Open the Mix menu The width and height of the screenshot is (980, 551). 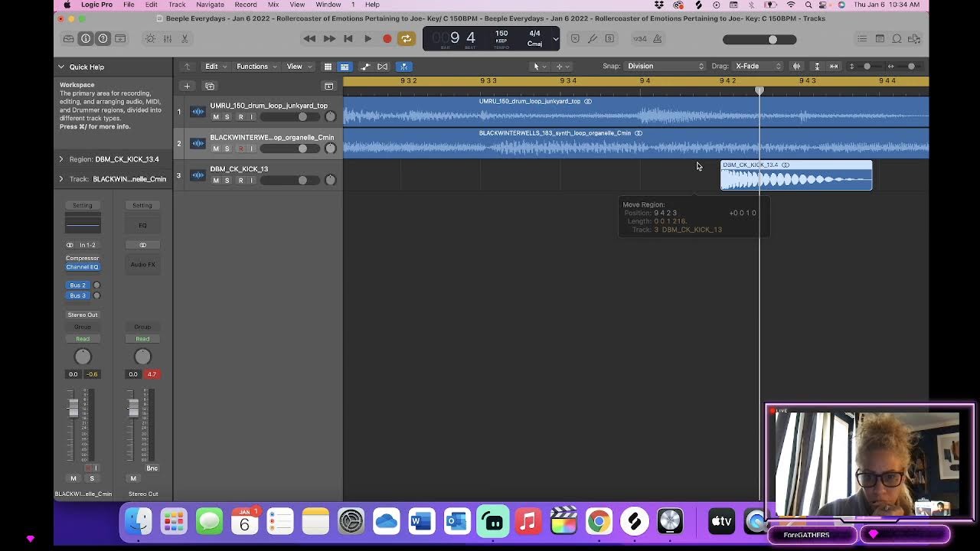click(273, 5)
